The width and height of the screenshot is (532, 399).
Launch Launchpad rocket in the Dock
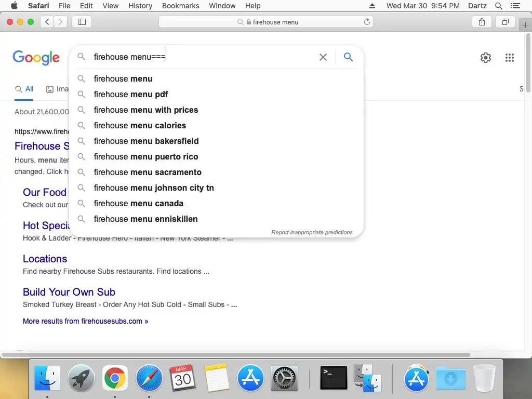(81, 378)
